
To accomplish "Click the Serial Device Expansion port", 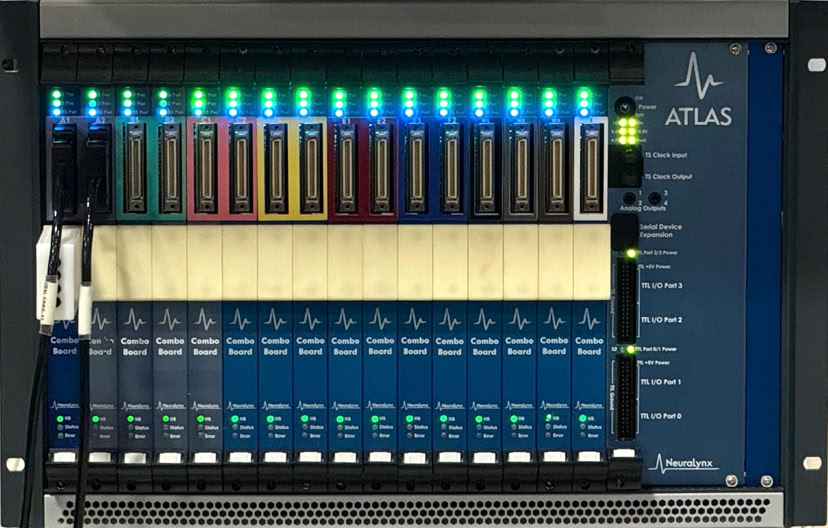I will coord(624,232).
